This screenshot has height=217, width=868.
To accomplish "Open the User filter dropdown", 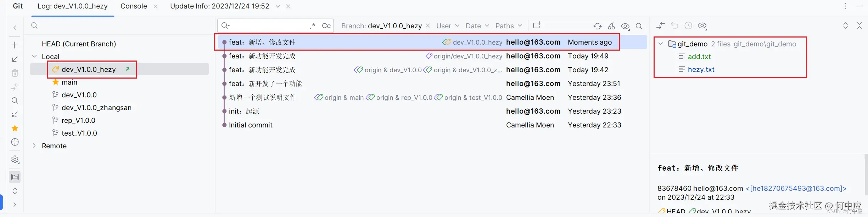I will coord(448,26).
